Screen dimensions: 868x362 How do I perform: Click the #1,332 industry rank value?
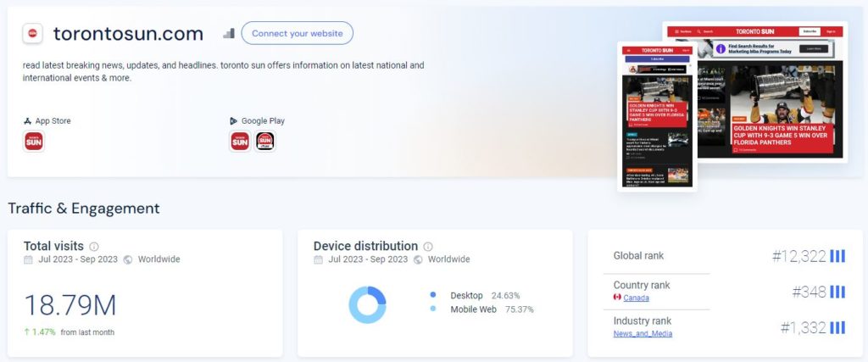[x=804, y=328]
